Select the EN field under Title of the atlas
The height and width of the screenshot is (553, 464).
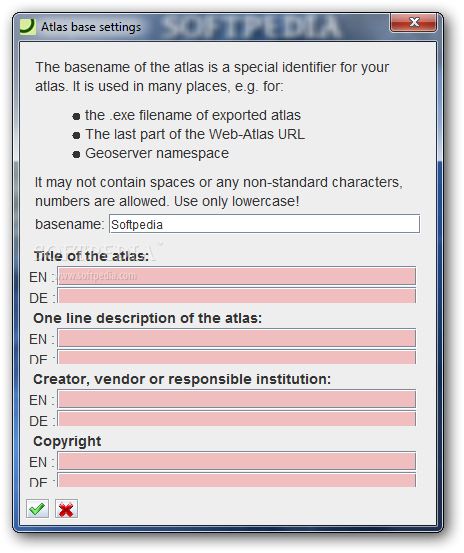pyautogui.click(x=237, y=276)
